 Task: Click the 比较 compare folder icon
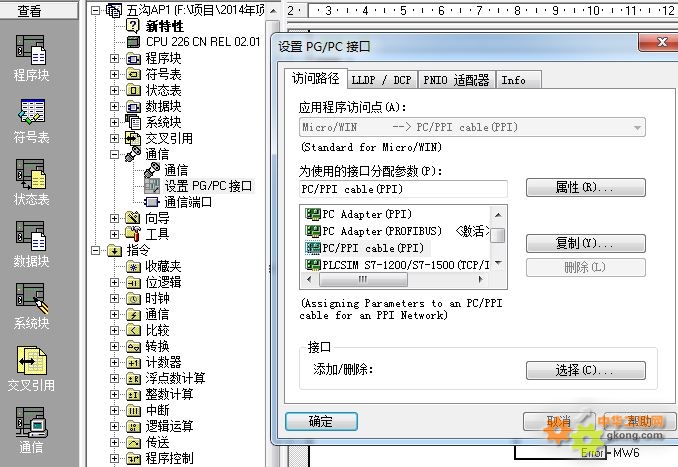coord(133,331)
